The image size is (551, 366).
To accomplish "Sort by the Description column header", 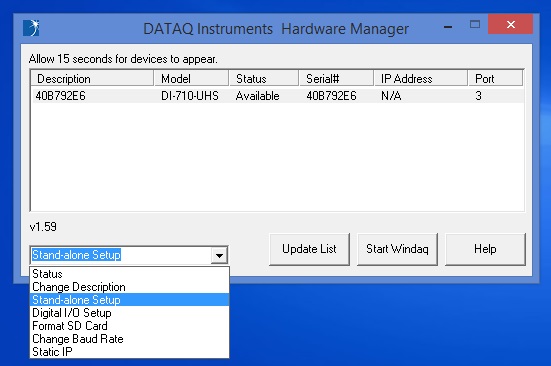I will coord(93,78).
